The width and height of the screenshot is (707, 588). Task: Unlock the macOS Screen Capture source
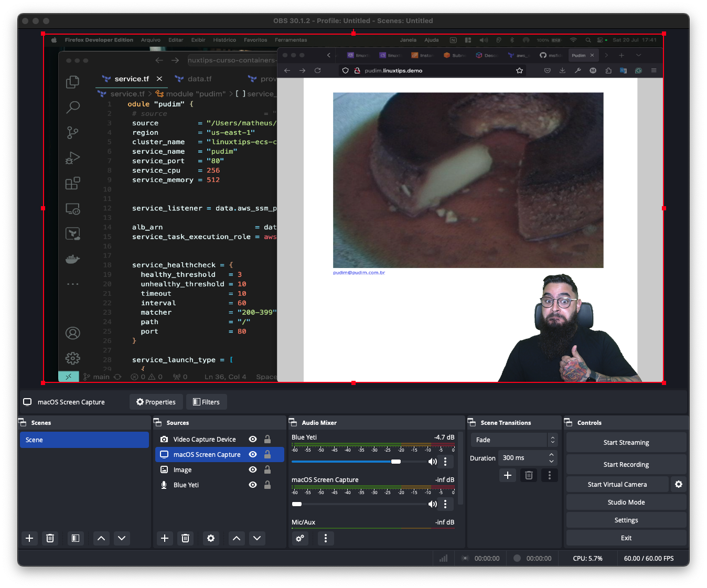pyautogui.click(x=267, y=454)
